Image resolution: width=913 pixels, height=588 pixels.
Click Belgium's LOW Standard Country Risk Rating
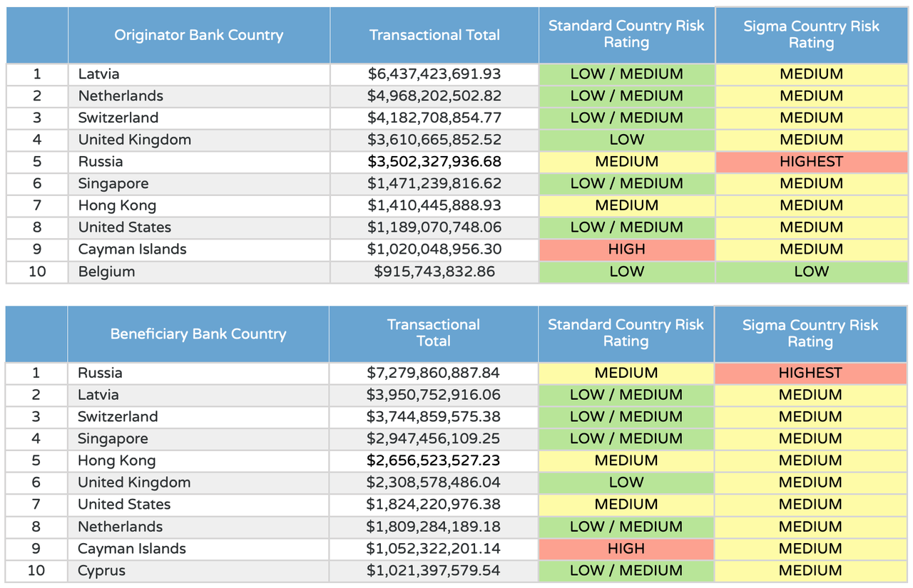pos(627,272)
